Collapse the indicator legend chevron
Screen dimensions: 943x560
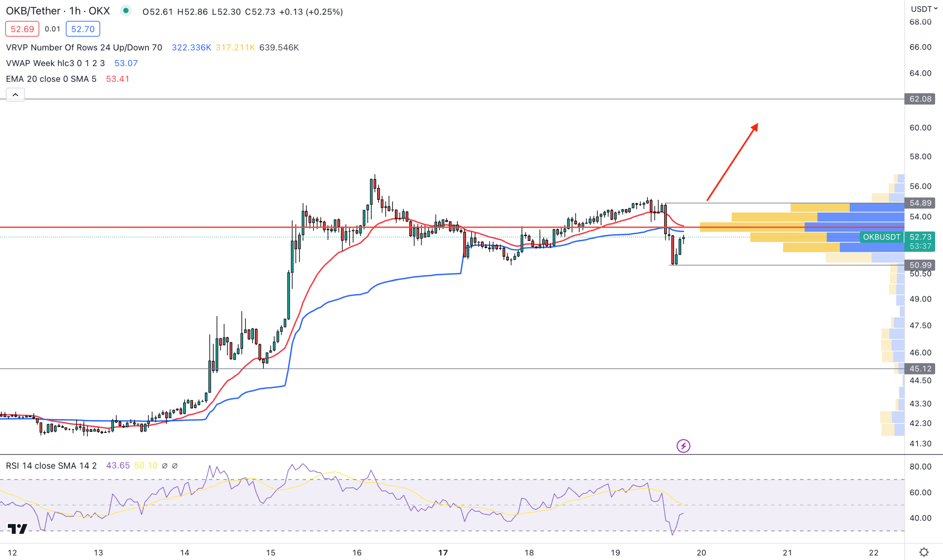point(15,94)
